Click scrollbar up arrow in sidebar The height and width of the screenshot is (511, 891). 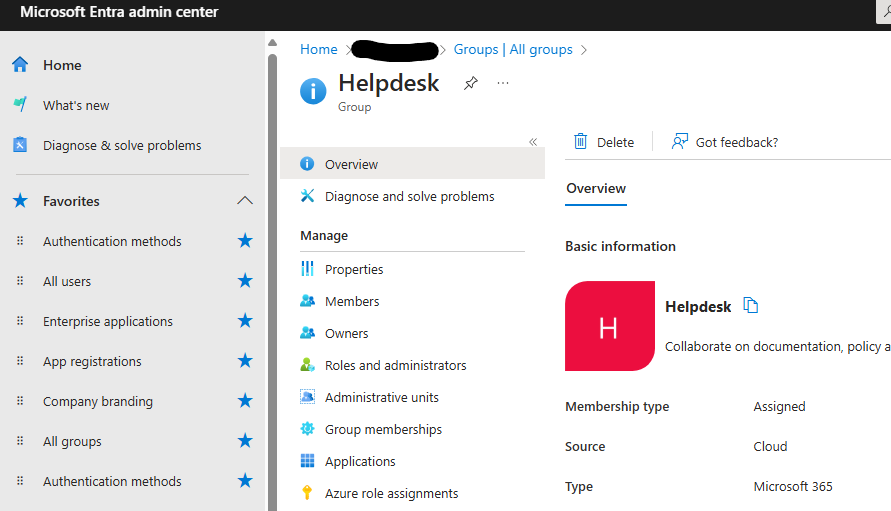click(x=272, y=43)
